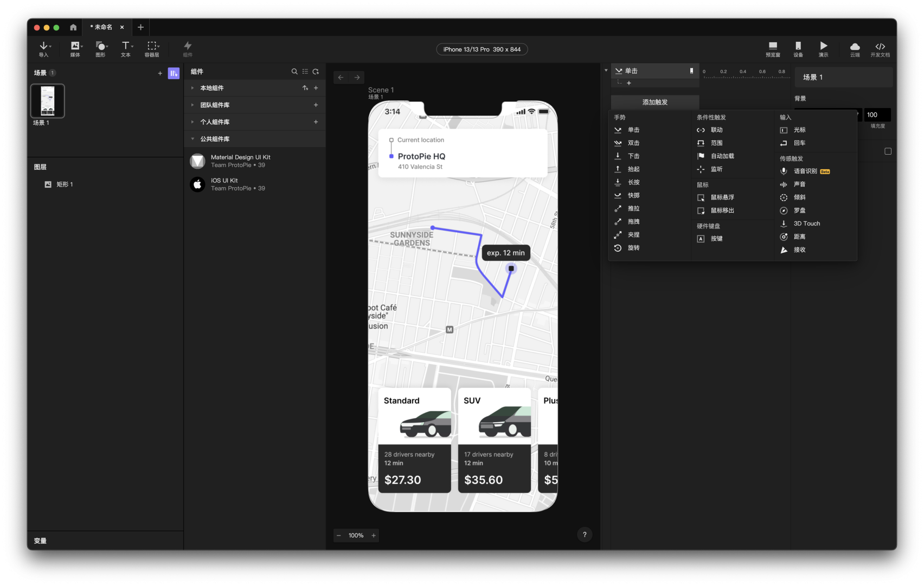Open the 导入 (Import) tool
Screen dimensions: 924x586
tap(44, 49)
